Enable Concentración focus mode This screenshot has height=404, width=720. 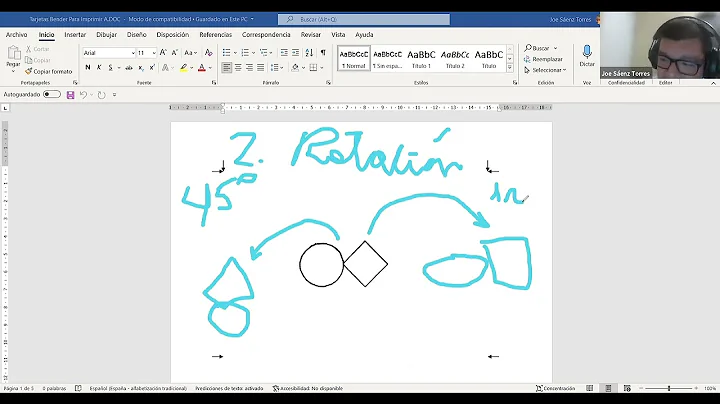pos(556,388)
